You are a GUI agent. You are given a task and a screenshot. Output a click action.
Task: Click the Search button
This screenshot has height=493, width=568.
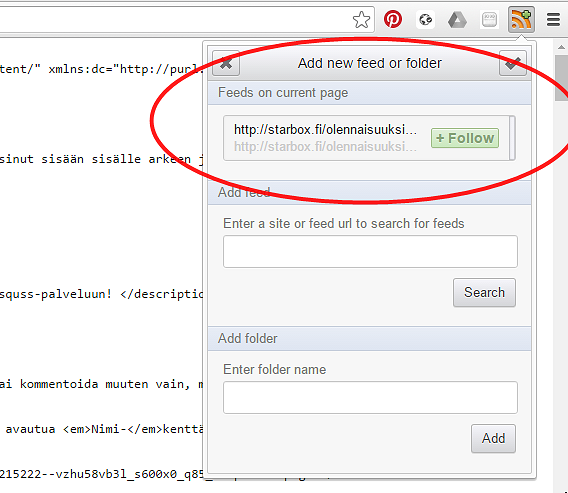coord(484,292)
